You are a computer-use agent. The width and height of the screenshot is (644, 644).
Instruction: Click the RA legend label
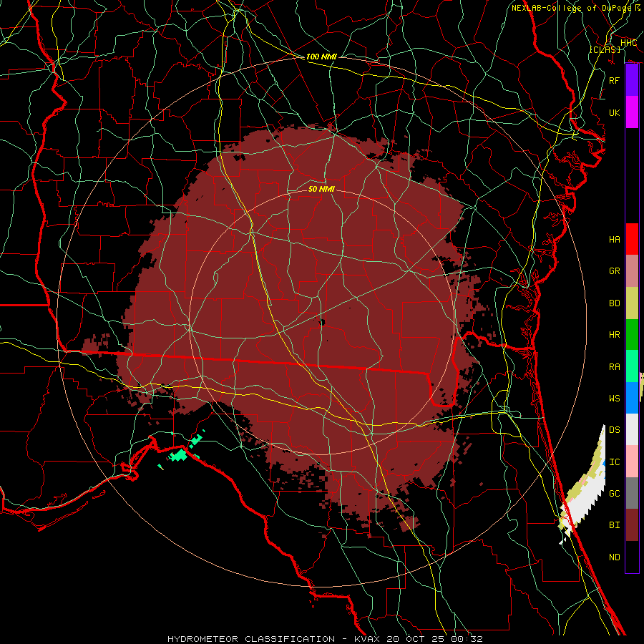[x=615, y=366]
